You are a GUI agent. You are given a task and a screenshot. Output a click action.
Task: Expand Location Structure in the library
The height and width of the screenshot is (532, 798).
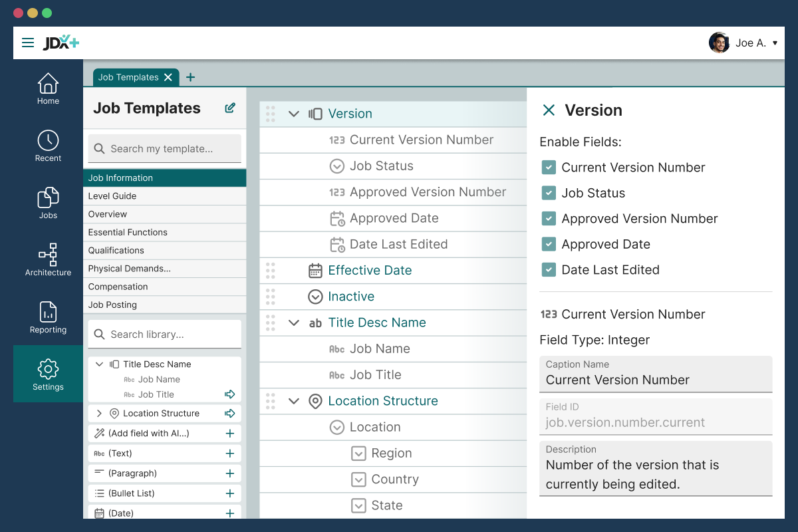(x=99, y=414)
